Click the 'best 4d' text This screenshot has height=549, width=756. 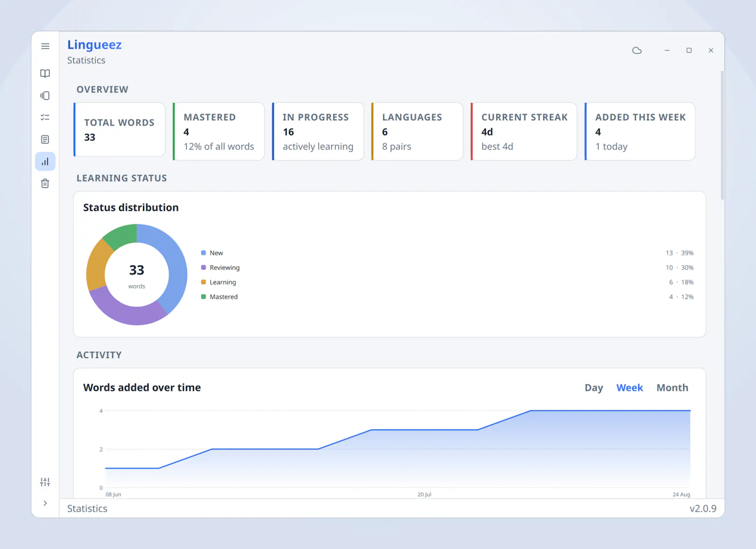(x=497, y=147)
